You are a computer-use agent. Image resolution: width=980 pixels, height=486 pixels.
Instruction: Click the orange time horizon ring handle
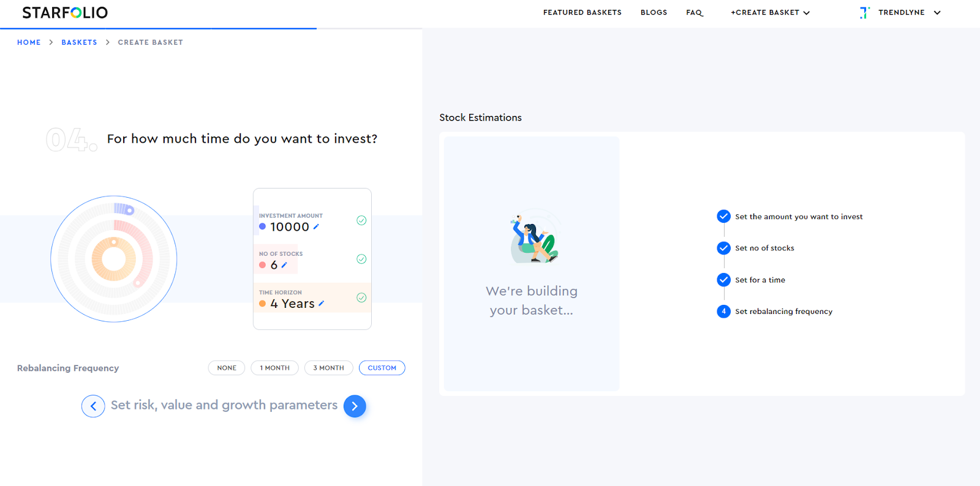pyautogui.click(x=113, y=243)
